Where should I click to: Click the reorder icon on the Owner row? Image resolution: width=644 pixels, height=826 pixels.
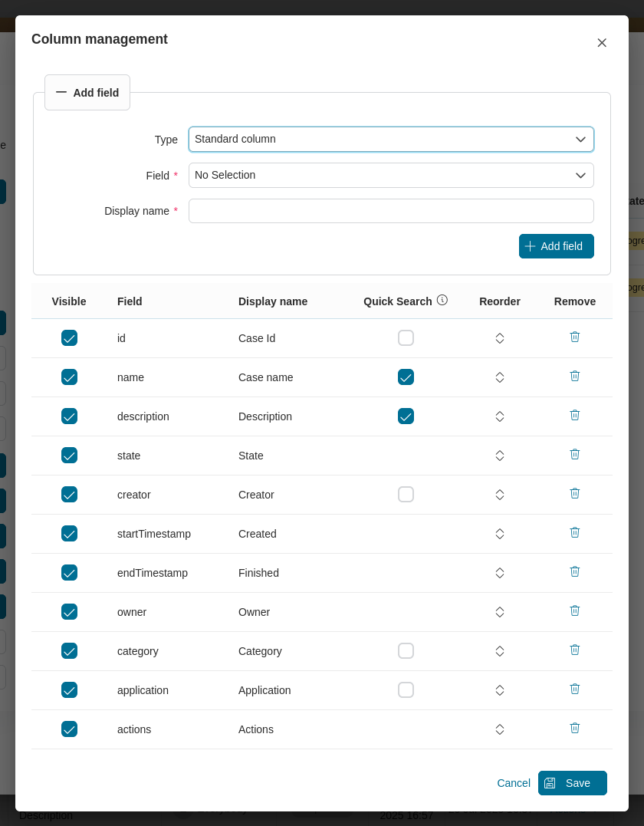coord(500,611)
